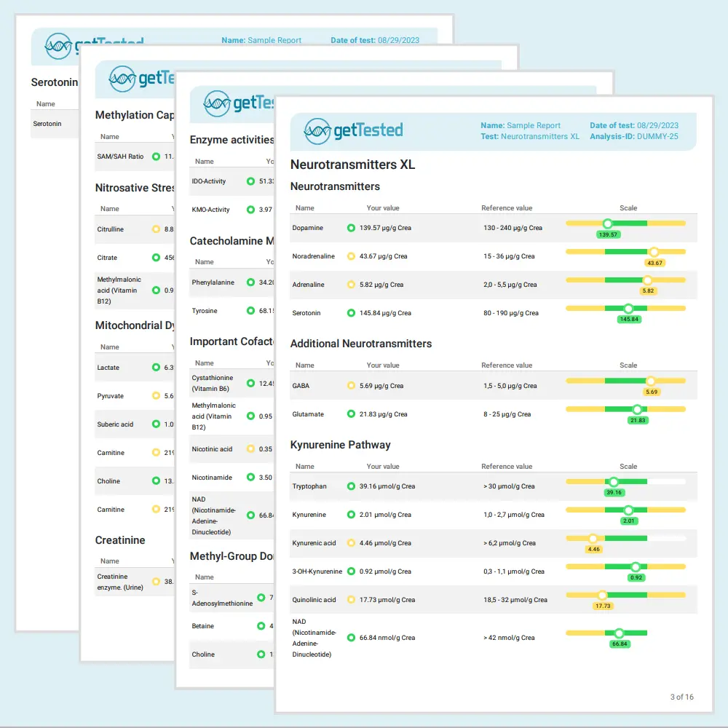The width and height of the screenshot is (728, 728).
Task: Click the yellow indicator beside Citrulline
Action: tap(156, 229)
